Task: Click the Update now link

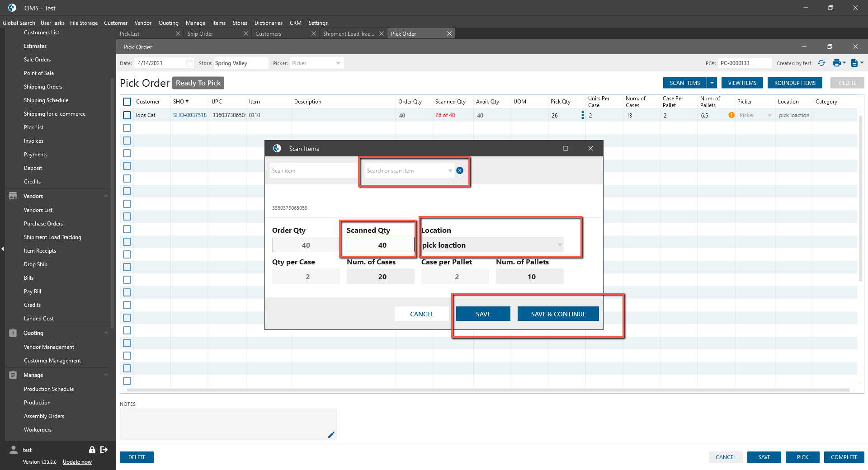Action: (x=77, y=462)
